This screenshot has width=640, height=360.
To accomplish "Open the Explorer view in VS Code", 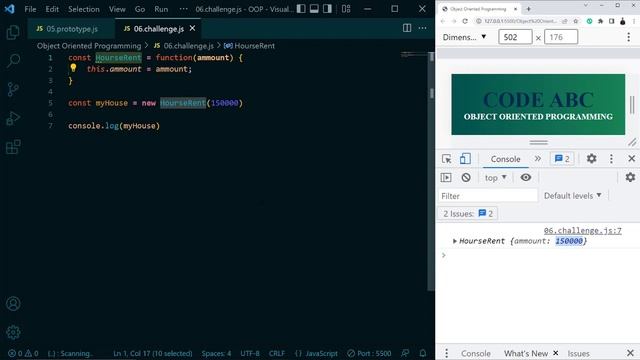I will pyautogui.click(x=13, y=32).
